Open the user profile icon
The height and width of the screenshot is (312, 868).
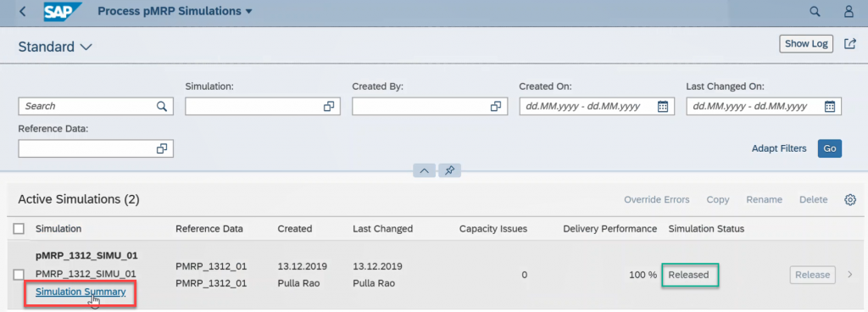click(849, 11)
